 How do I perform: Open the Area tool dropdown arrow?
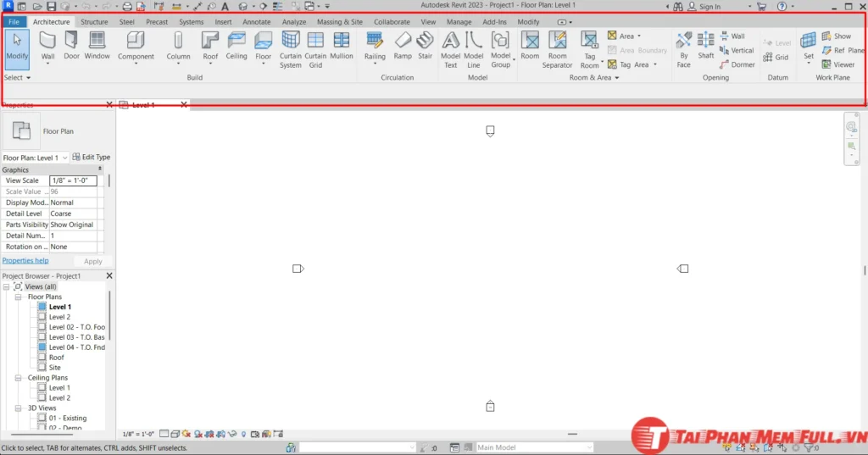tap(639, 36)
